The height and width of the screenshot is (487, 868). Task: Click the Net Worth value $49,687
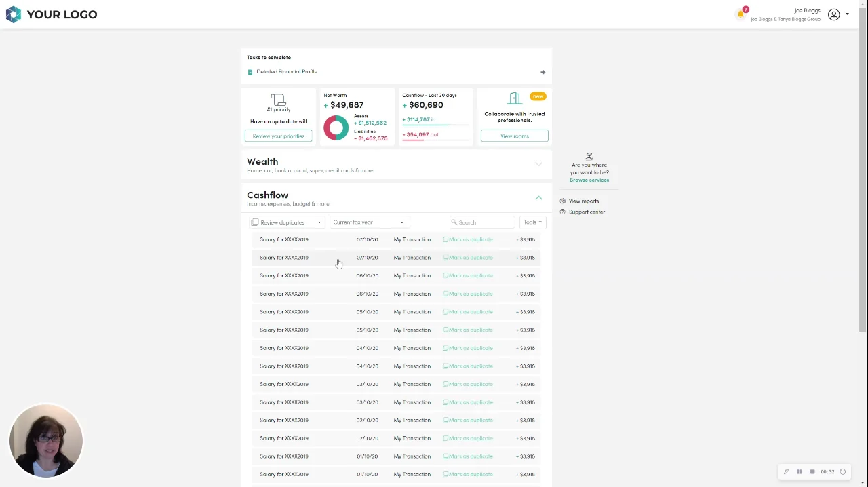point(344,105)
